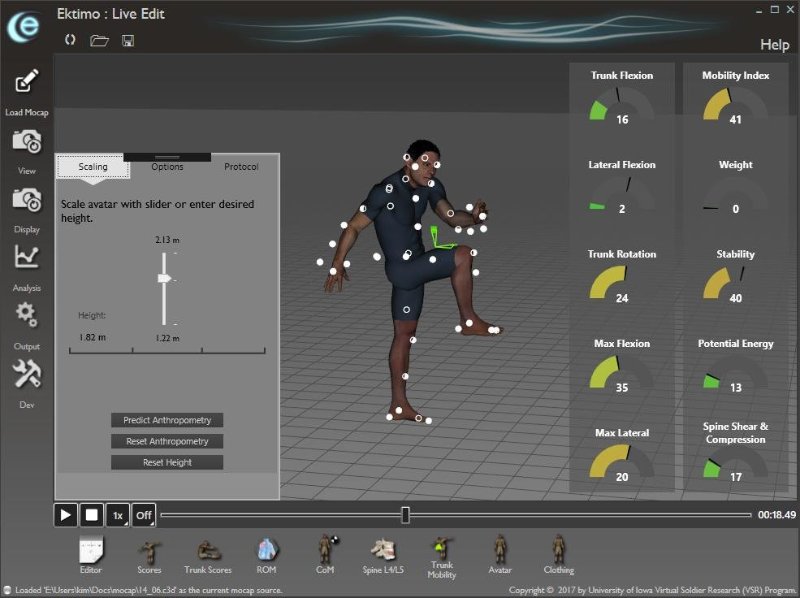Click the Load Mocap pencil icon
Image resolution: width=800 pixels, height=598 pixels.
(27, 82)
